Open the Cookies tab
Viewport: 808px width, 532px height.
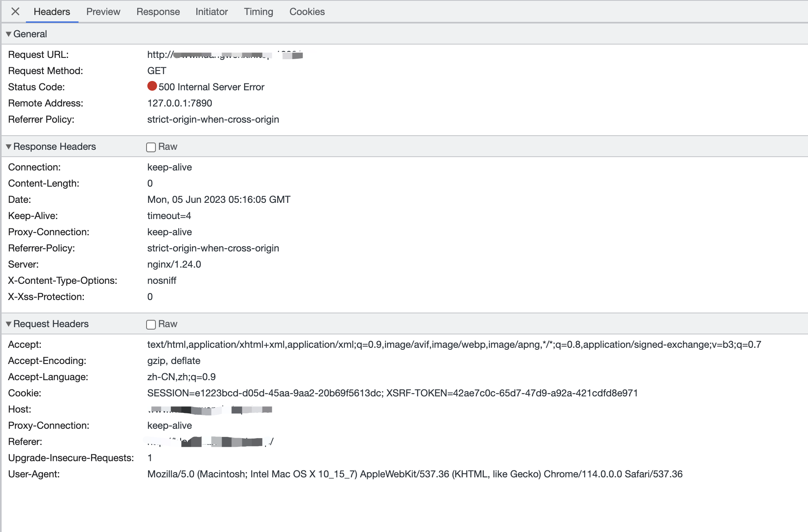(307, 11)
